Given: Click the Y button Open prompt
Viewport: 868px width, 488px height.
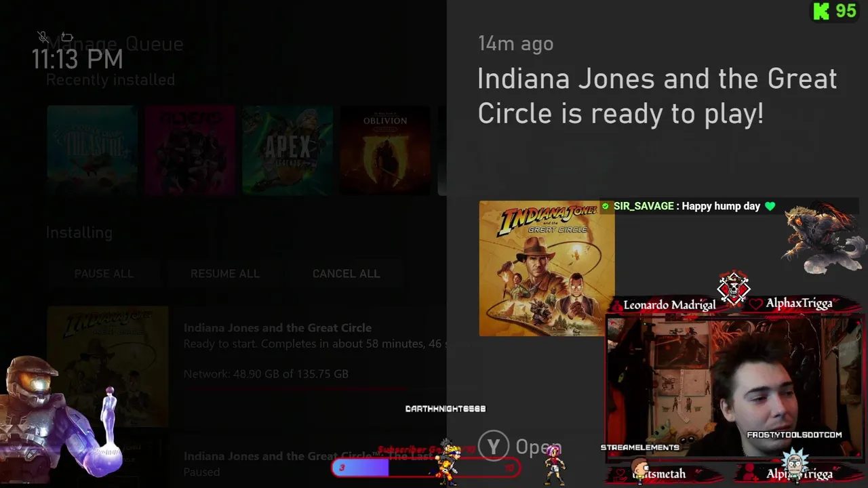Looking at the screenshot, I should tap(520, 447).
